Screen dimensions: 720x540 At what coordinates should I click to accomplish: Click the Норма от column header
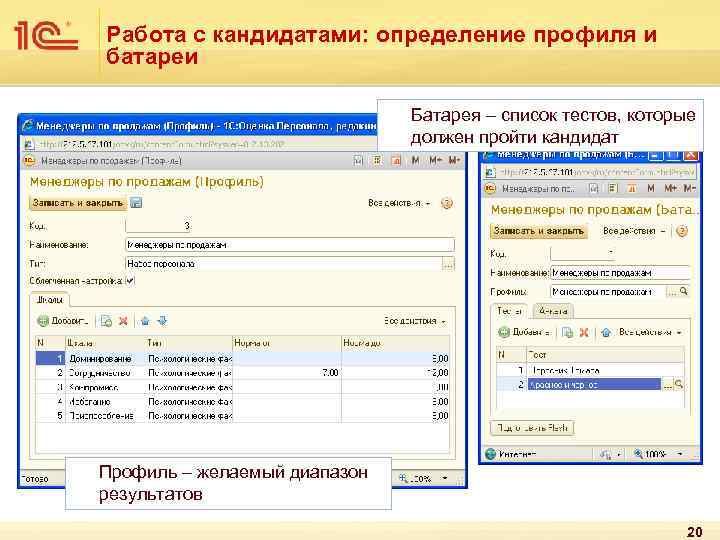[287, 343]
